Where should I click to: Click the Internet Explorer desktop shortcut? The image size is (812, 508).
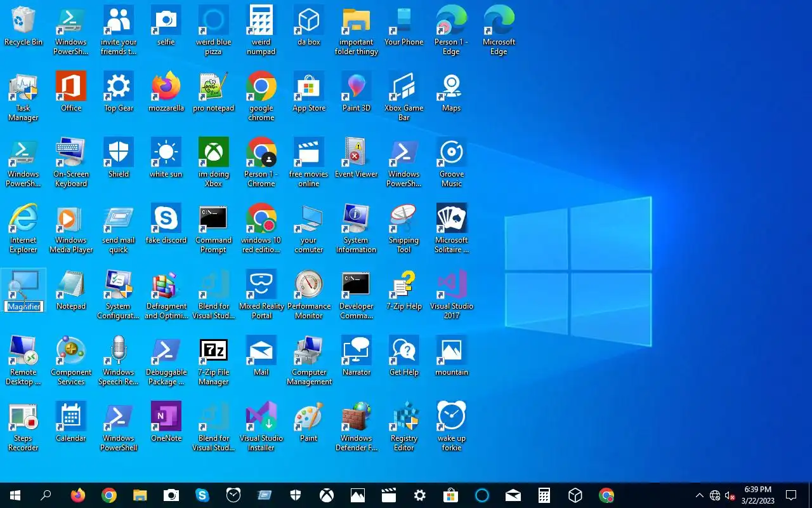23,229
